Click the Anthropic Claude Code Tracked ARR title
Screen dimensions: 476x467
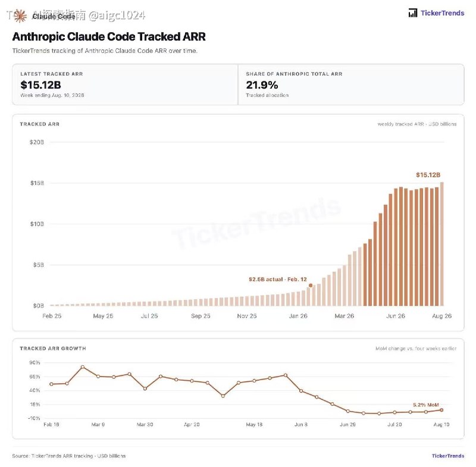tap(109, 36)
